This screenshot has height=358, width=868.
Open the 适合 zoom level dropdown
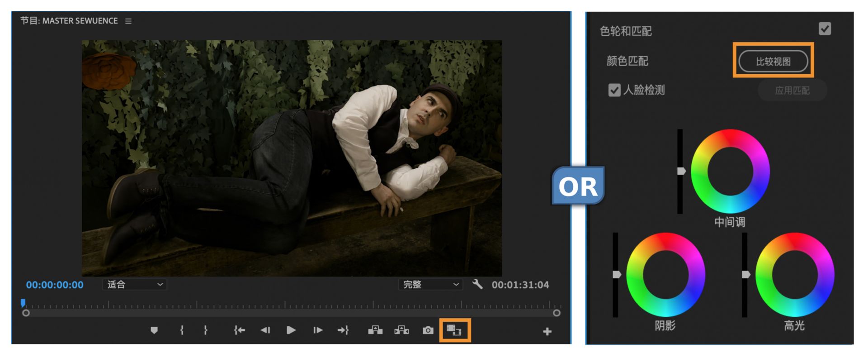[135, 284]
